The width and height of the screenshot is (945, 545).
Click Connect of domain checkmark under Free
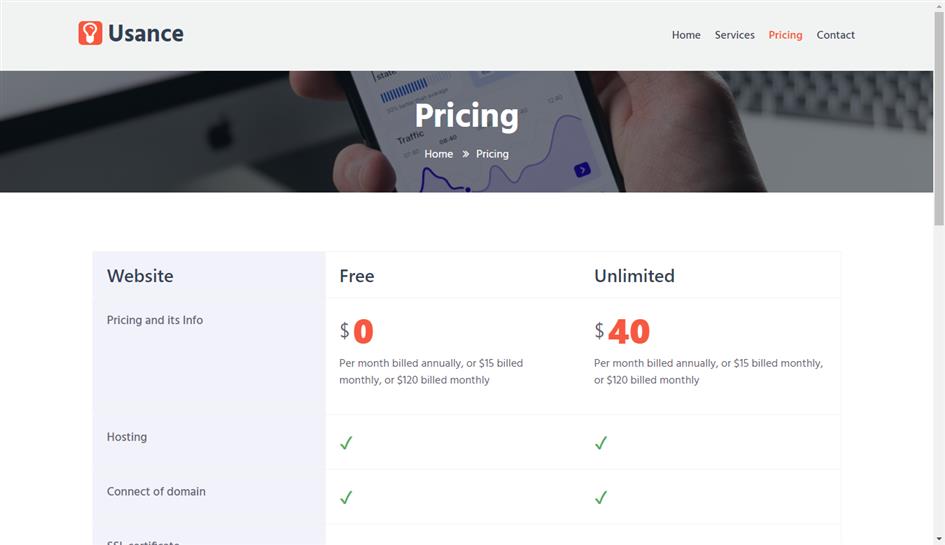point(346,497)
